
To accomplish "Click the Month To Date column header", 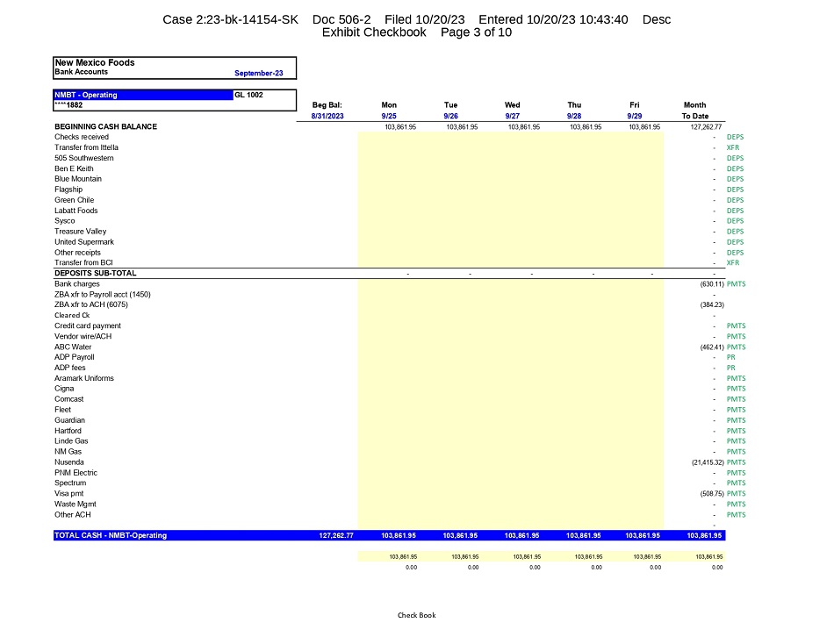I will tap(694, 111).
